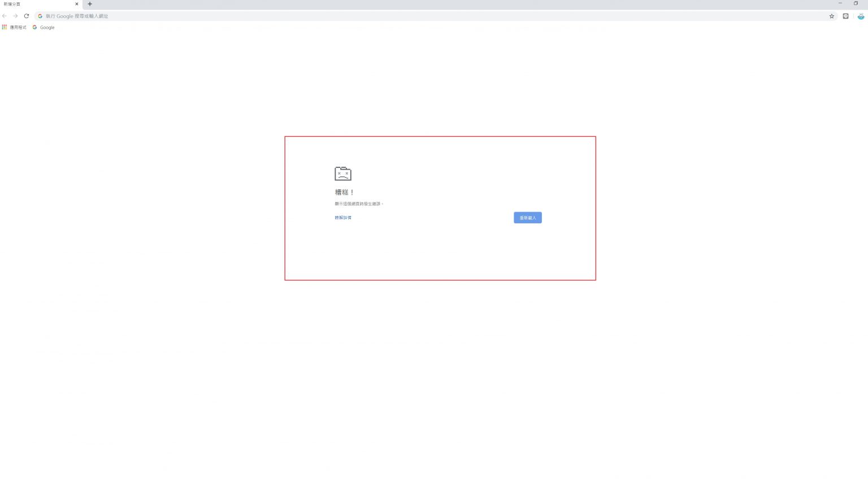Bookmark this page with star icon
The image size is (868, 479).
pyautogui.click(x=831, y=16)
